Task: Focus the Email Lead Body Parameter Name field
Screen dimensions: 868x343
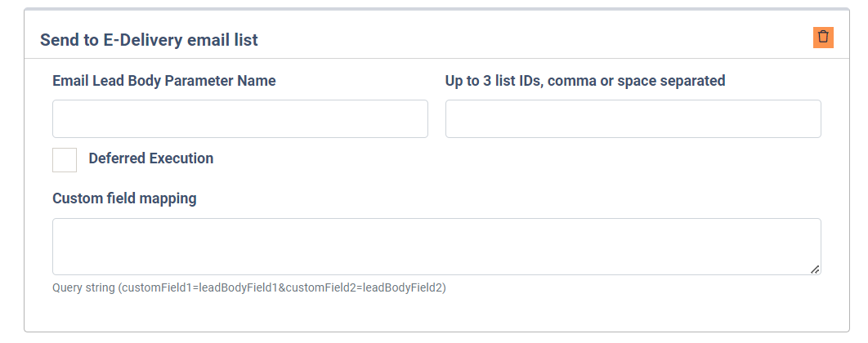Action: tap(240, 119)
